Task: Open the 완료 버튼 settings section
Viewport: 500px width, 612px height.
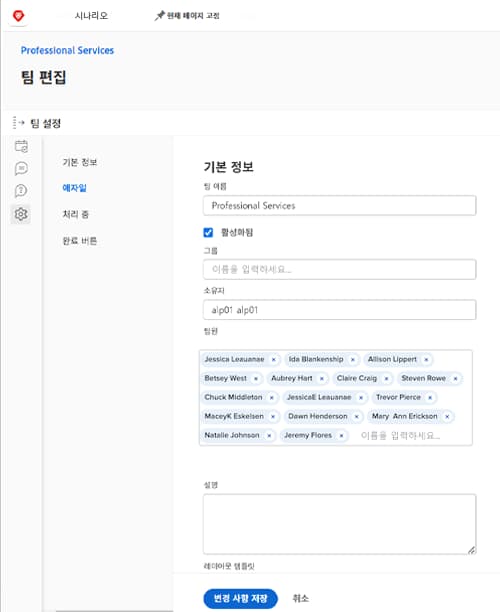Action: 80,241
